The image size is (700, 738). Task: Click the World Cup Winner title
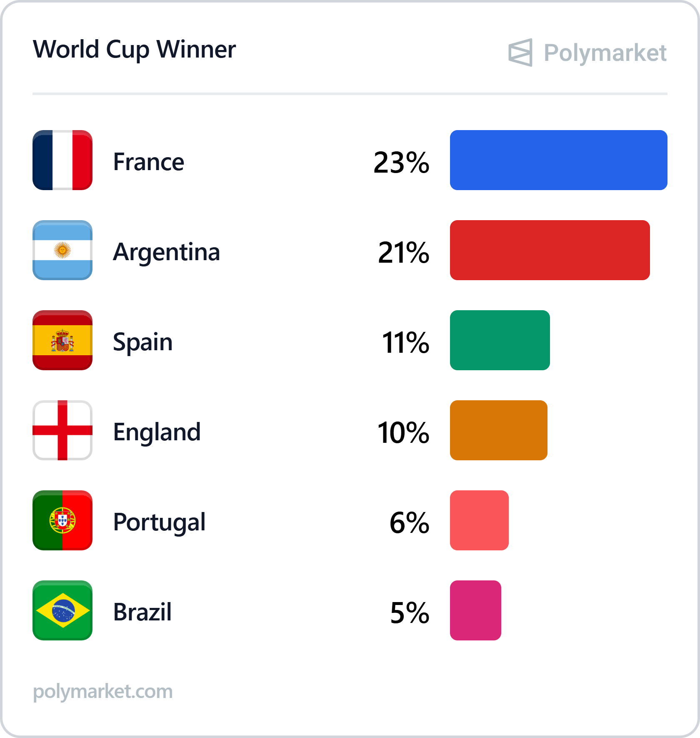point(134,50)
